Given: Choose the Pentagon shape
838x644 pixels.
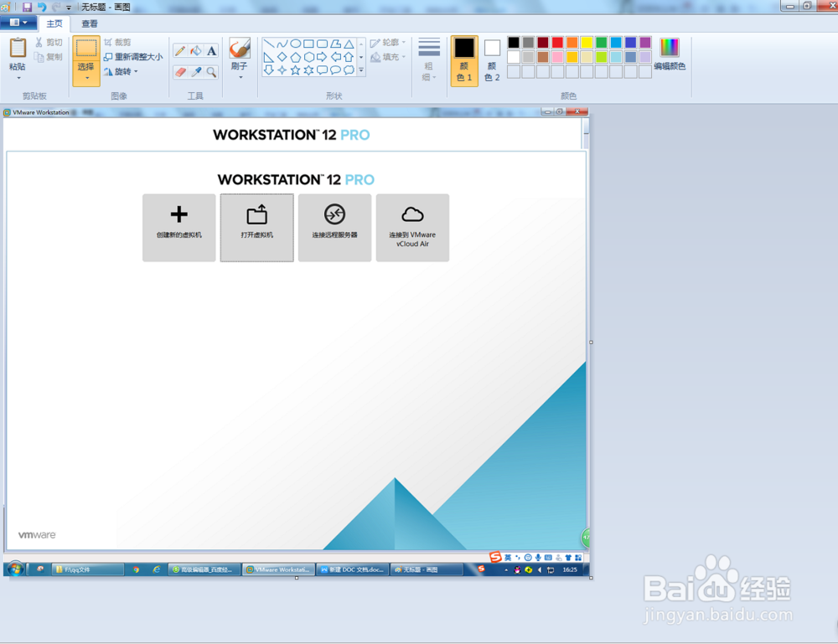Looking at the screenshot, I should pos(296,57).
